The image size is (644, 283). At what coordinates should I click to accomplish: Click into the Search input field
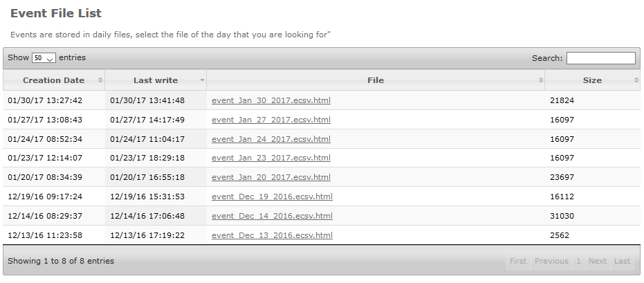[x=600, y=58]
